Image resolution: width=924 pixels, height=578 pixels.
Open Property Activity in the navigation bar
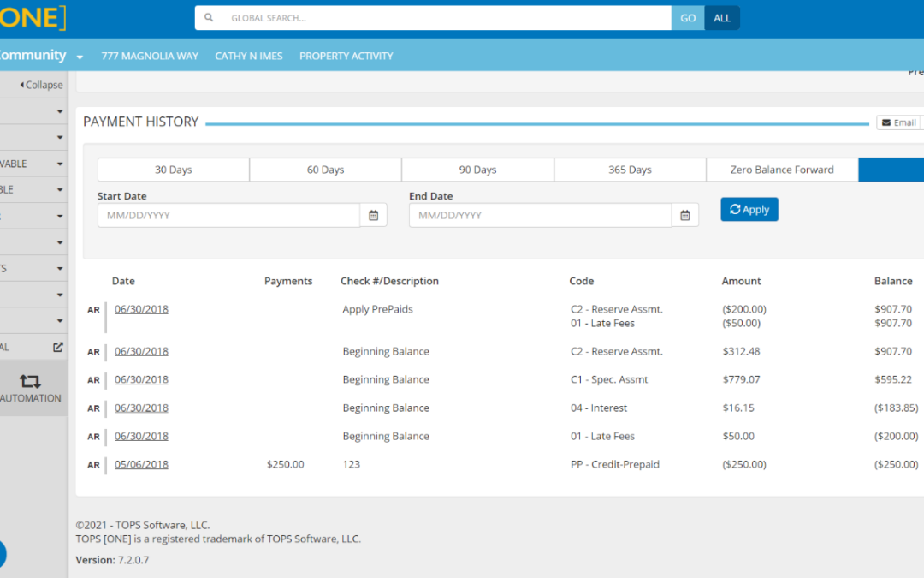(x=346, y=56)
